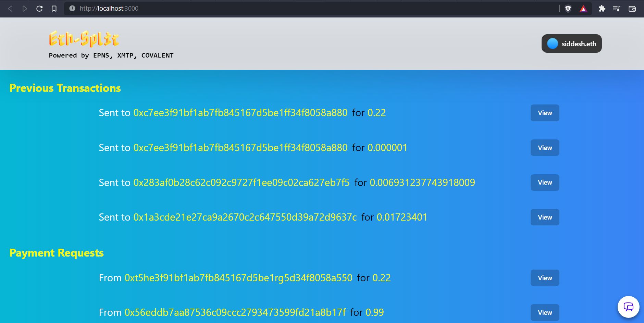Open the playlist media icon
Image resolution: width=644 pixels, height=323 pixels.
617,9
